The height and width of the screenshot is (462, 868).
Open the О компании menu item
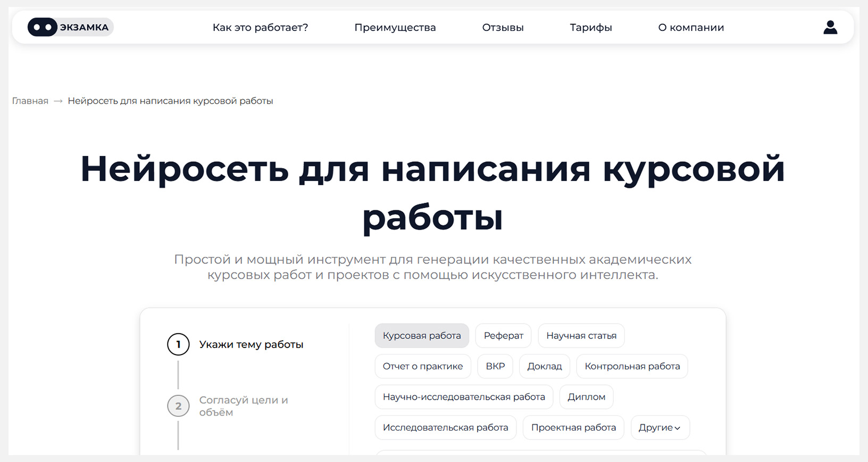pyautogui.click(x=691, y=28)
